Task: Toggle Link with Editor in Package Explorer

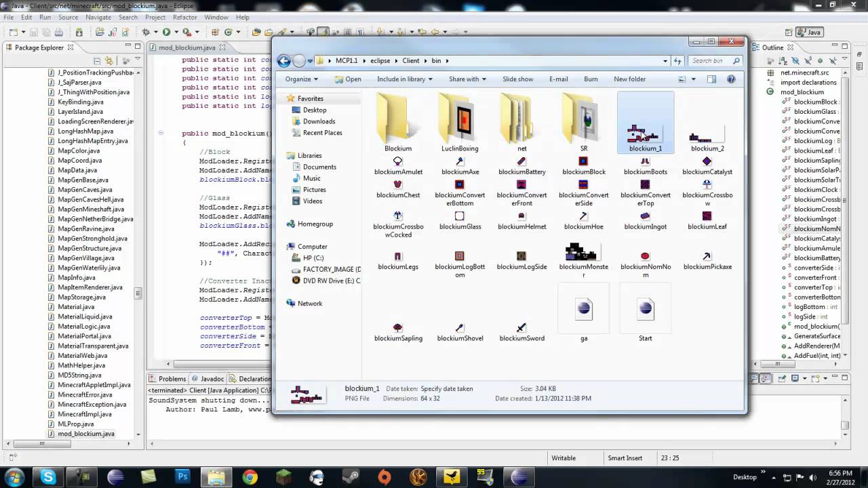Action: pyautogui.click(x=109, y=61)
